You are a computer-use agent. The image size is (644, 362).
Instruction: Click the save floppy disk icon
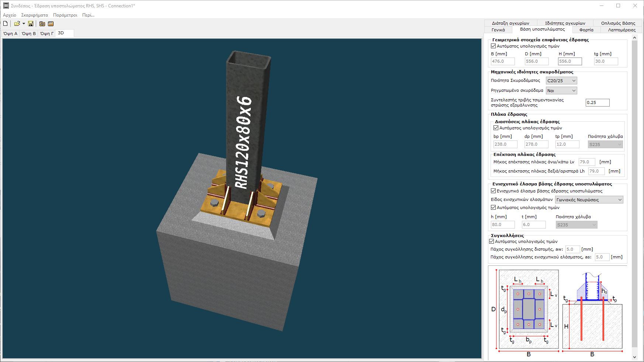[31, 24]
